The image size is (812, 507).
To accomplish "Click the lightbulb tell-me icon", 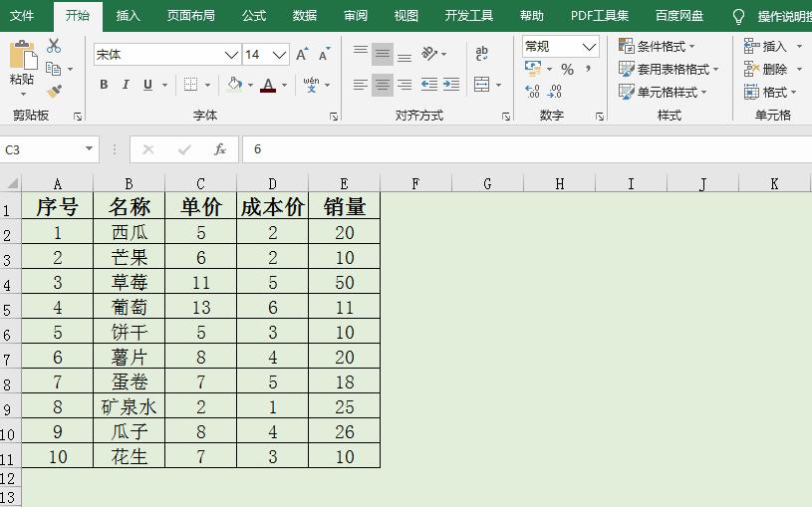I will [x=739, y=17].
